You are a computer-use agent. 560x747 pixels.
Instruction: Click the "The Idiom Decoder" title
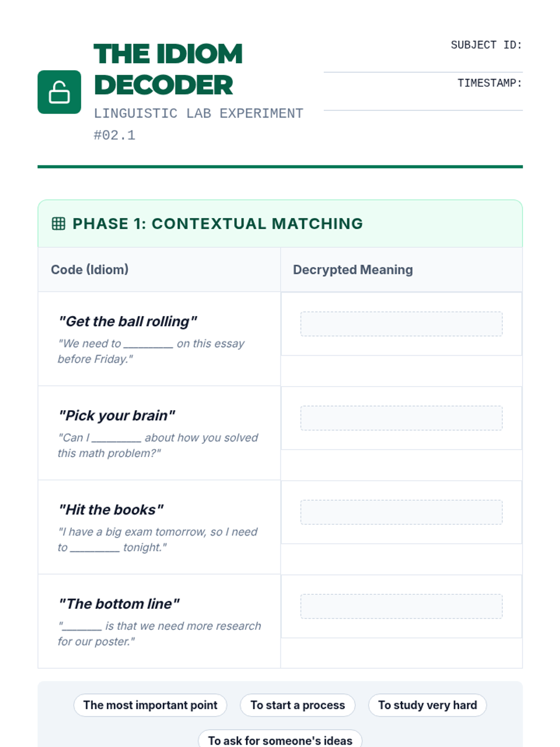pos(168,69)
